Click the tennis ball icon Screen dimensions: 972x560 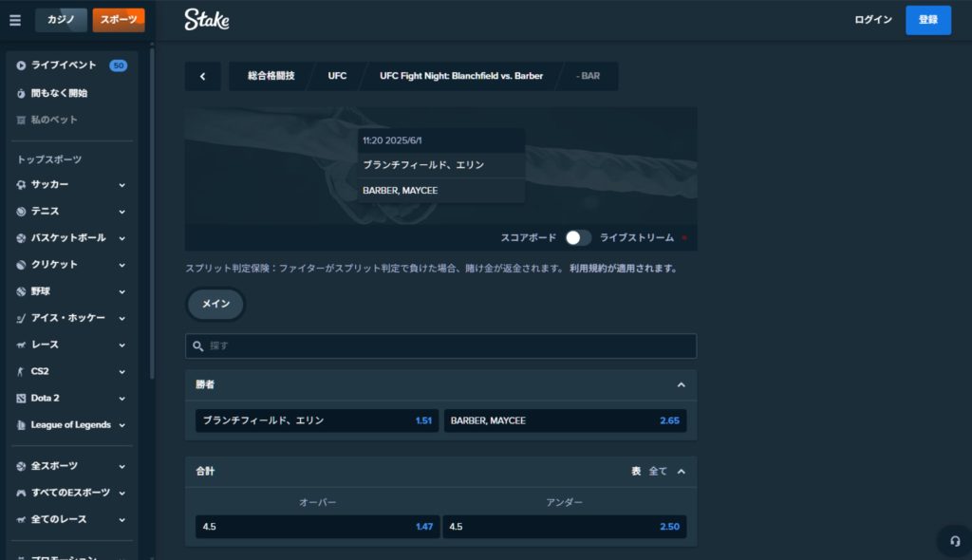tap(21, 212)
